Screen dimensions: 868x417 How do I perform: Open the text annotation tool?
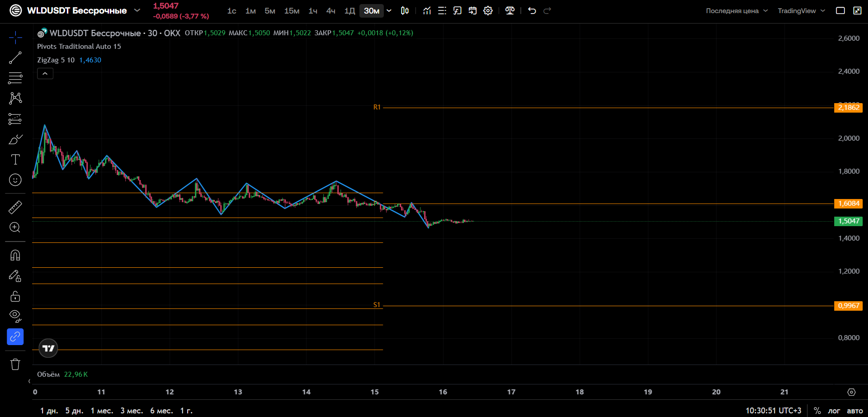tap(15, 159)
